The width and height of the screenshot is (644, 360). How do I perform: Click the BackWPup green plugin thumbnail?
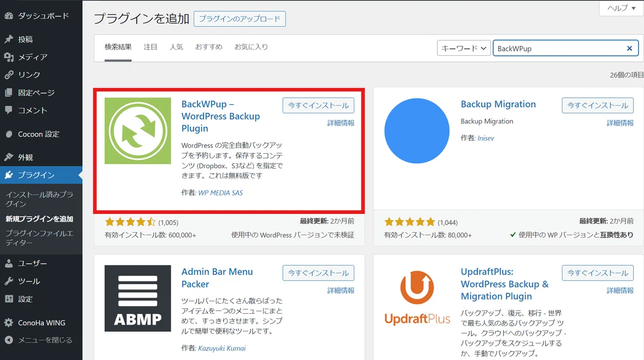pyautogui.click(x=138, y=131)
